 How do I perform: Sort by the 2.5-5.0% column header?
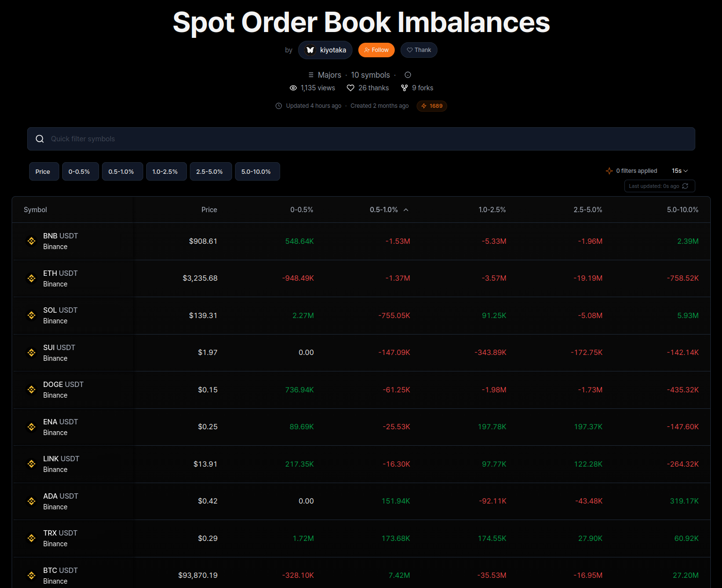tap(588, 210)
